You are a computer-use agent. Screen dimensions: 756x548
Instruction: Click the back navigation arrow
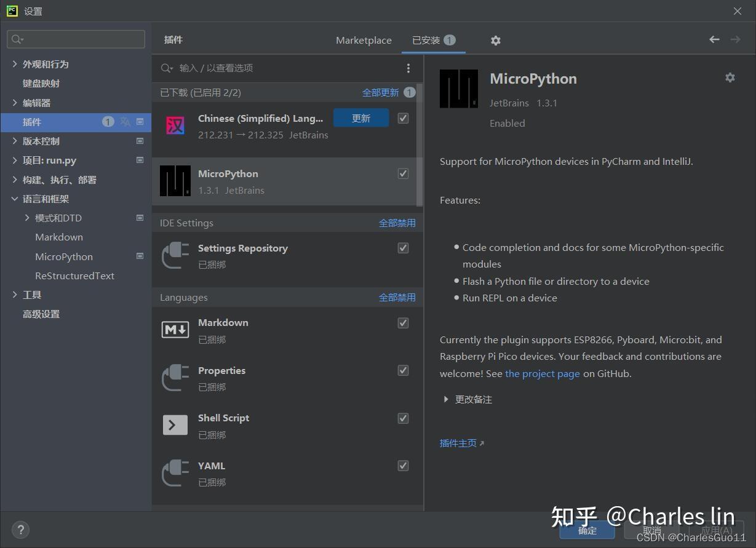(714, 39)
